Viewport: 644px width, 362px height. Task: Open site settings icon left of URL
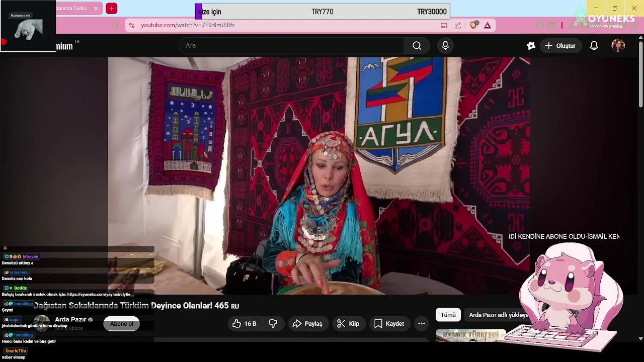(132, 25)
